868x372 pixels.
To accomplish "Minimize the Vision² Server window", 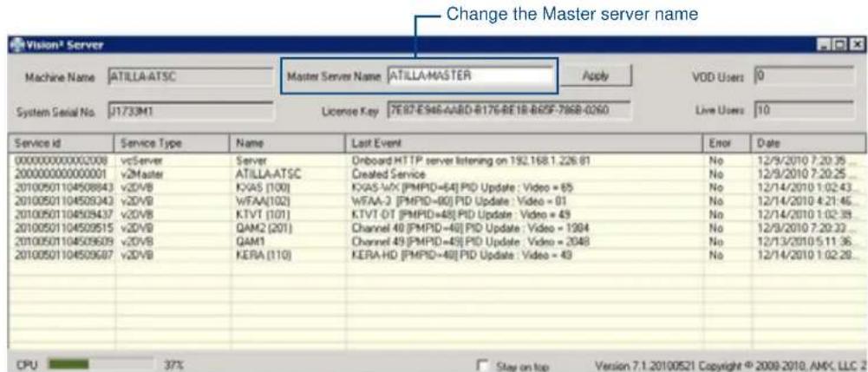I will 823,45.
